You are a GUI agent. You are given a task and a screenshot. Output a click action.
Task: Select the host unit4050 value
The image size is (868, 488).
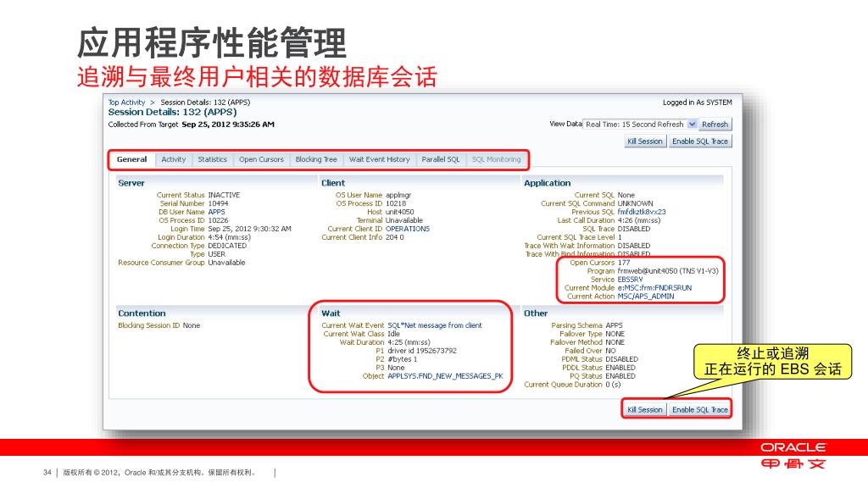[400, 212]
